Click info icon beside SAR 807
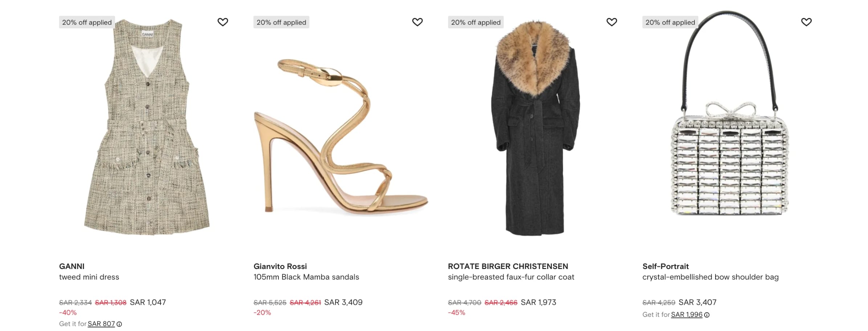868x331 pixels. tap(119, 324)
